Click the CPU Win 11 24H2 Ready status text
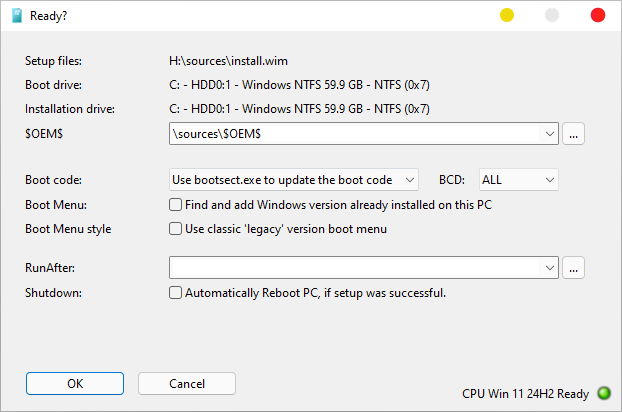 pyautogui.click(x=525, y=394)
